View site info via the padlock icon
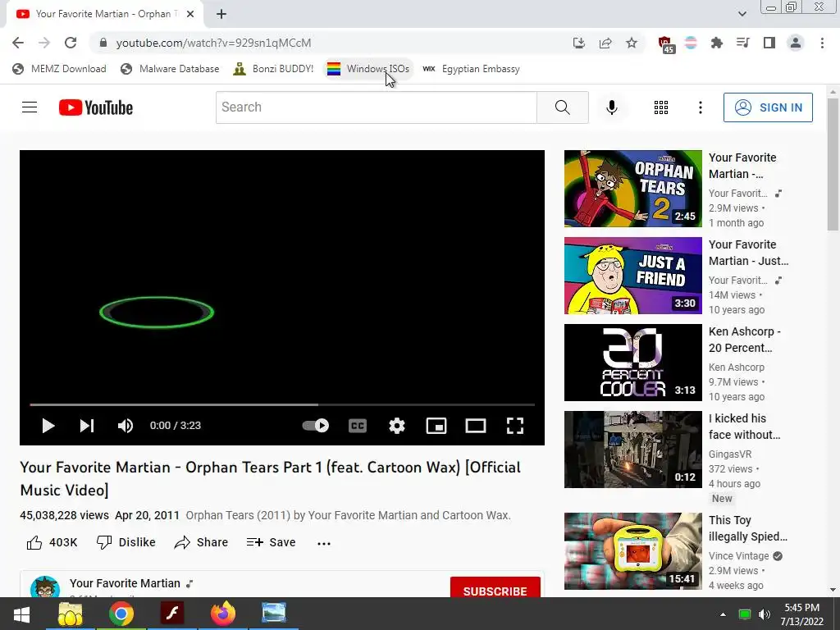This screenshot has width=840, height=630. pos(103,43)
